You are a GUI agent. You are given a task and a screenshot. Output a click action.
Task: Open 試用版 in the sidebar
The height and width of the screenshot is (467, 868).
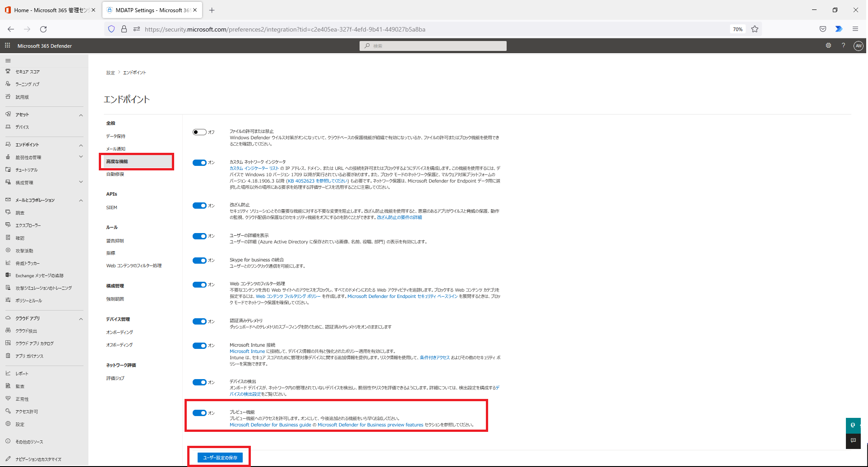(22, 97)
